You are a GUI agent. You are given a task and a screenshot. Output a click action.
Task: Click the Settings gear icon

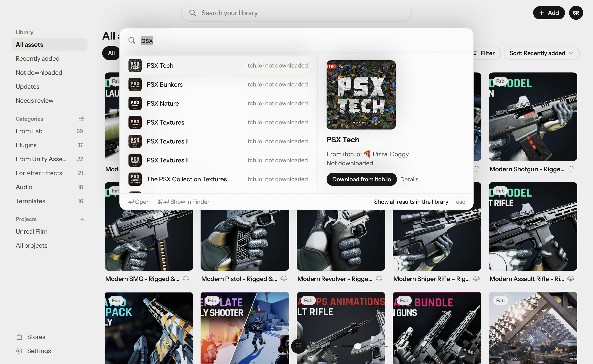20,351
